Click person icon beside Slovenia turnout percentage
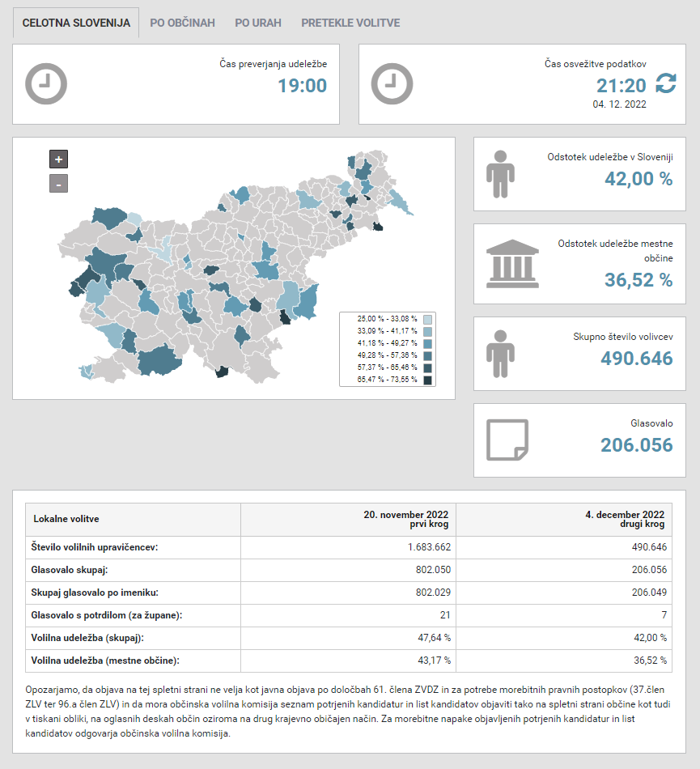Viewport: 700px width, 769px height. point(500,174)
